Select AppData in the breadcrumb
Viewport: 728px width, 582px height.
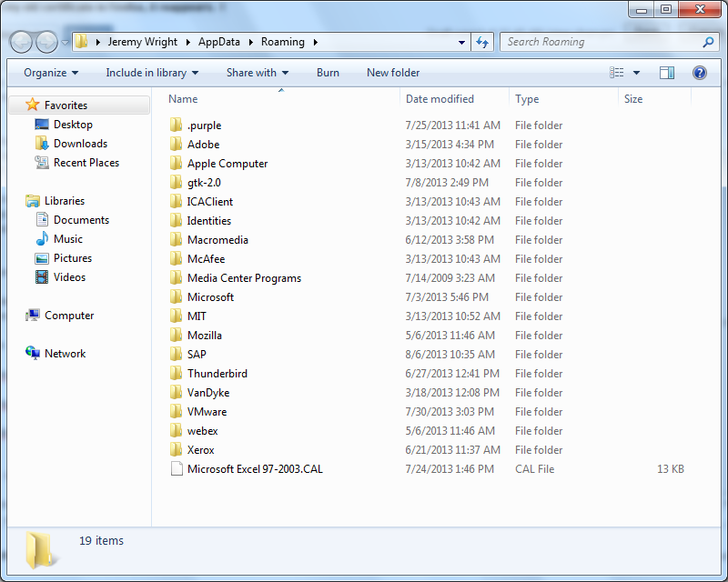point(219,42)
